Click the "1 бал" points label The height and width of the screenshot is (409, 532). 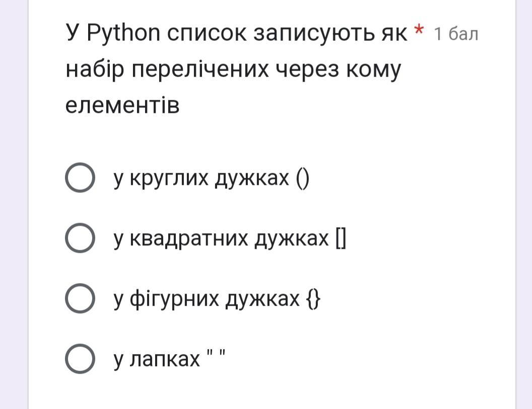(455, 34)
